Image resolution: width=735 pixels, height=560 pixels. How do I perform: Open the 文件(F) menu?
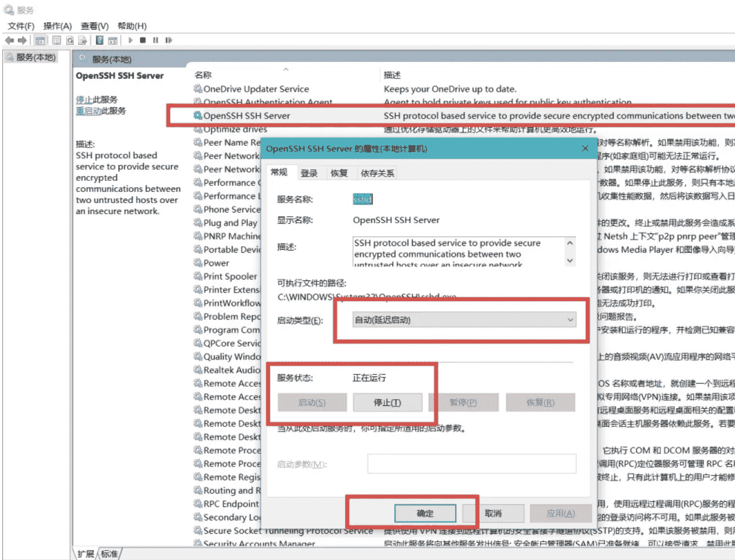pyautogui.click(x=21, y=26)
